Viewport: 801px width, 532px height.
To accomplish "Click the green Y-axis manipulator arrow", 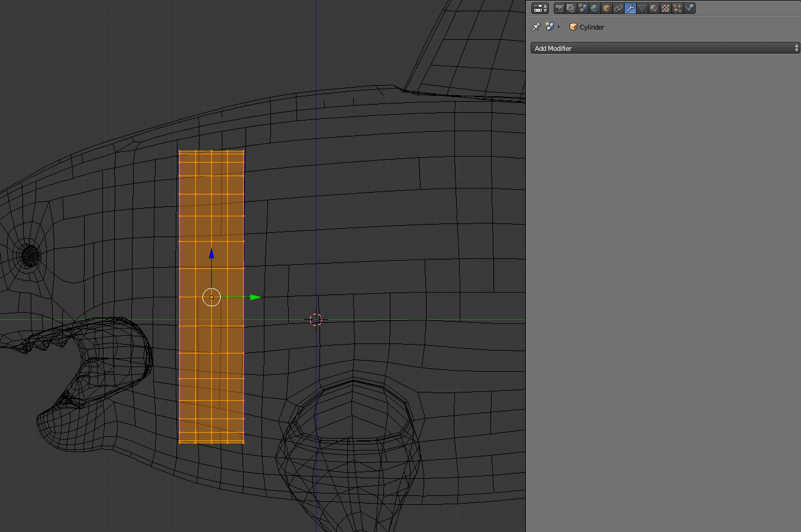I will click(255, 297).
